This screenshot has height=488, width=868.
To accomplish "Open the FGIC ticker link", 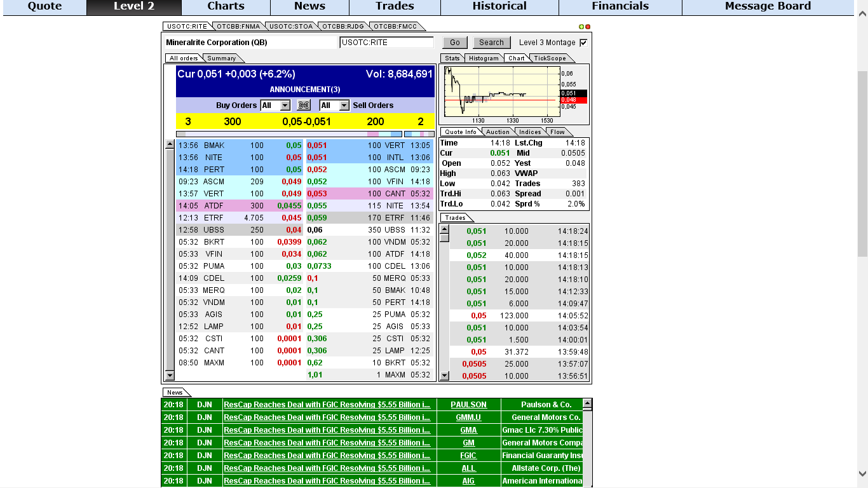I will click(x=468, y=456).
